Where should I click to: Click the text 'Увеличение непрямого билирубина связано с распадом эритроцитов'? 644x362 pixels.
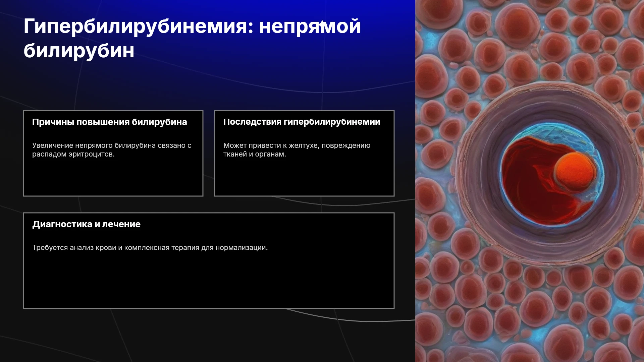[112, 150]
